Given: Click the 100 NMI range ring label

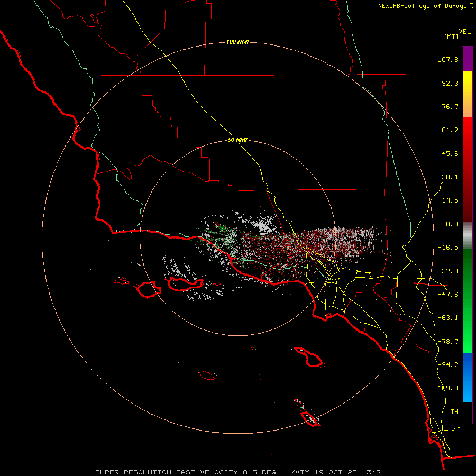Looking at the screenshot, I should pos(237,42).
